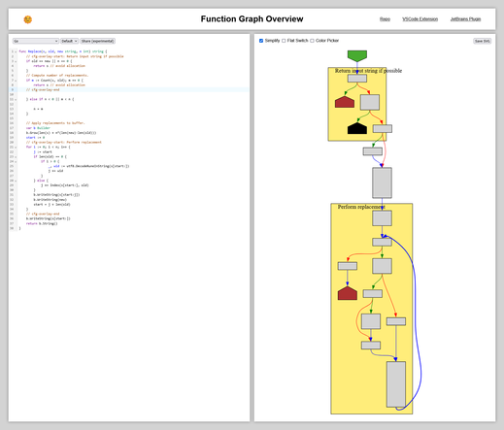Disable the Simplify checkbox

(261, 41)
